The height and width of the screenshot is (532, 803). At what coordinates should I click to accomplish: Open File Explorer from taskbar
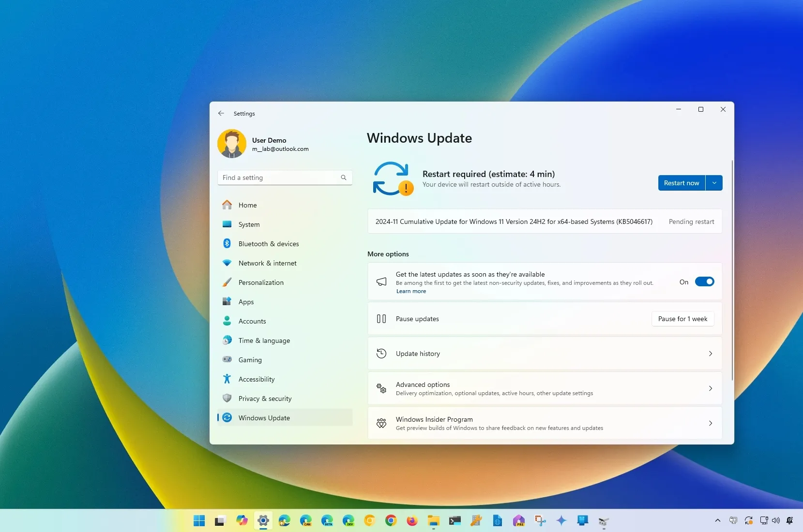(x=433, y=520)
